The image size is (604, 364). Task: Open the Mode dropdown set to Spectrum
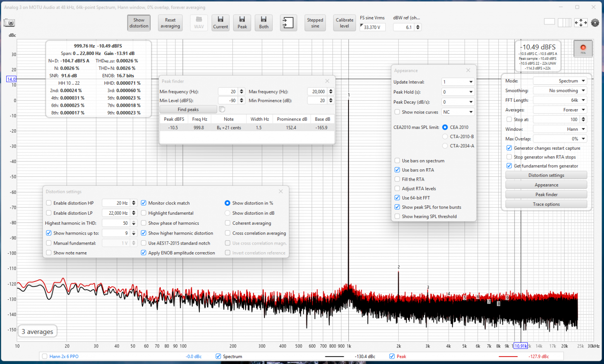560,81
